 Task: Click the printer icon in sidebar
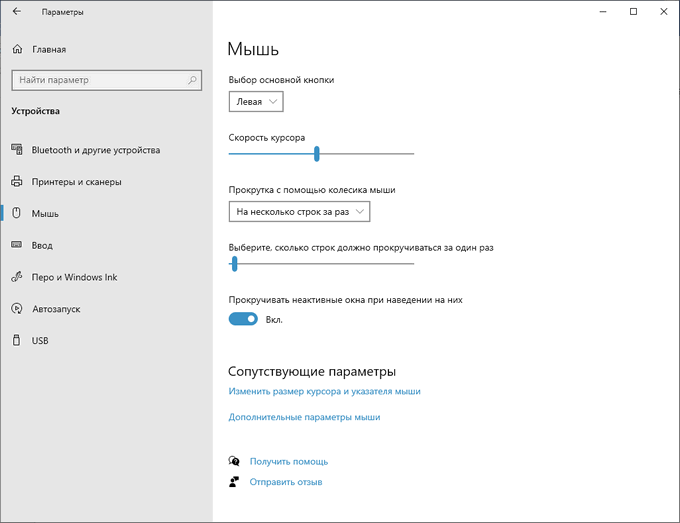click(17, 182)
